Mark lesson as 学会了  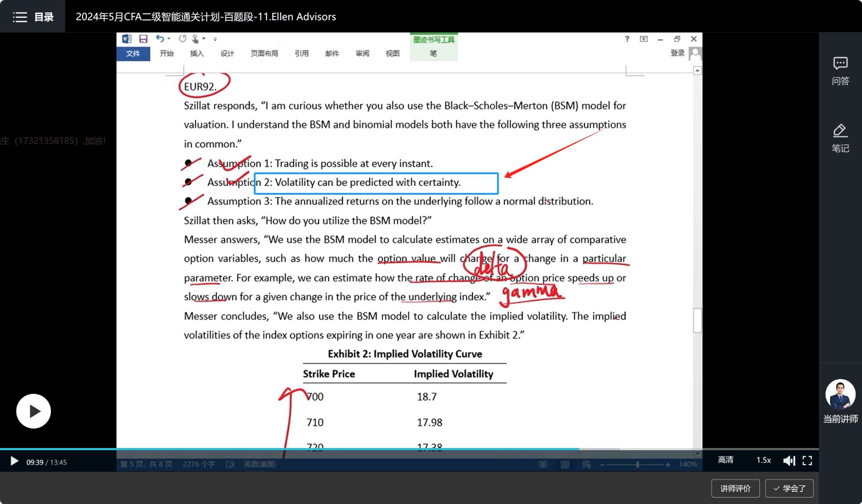pos(789,488)
